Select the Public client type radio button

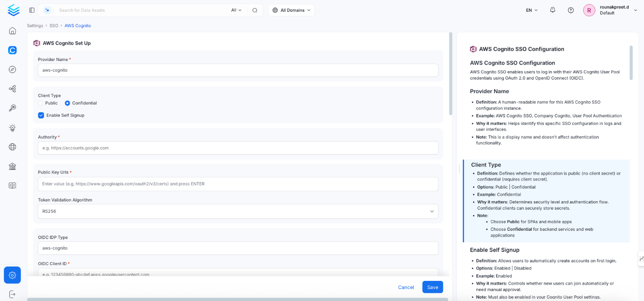(x=41, y=103)
